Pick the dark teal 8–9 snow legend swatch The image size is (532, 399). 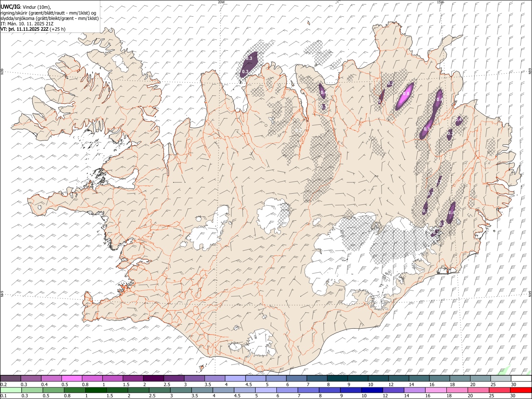click(337, 379)
